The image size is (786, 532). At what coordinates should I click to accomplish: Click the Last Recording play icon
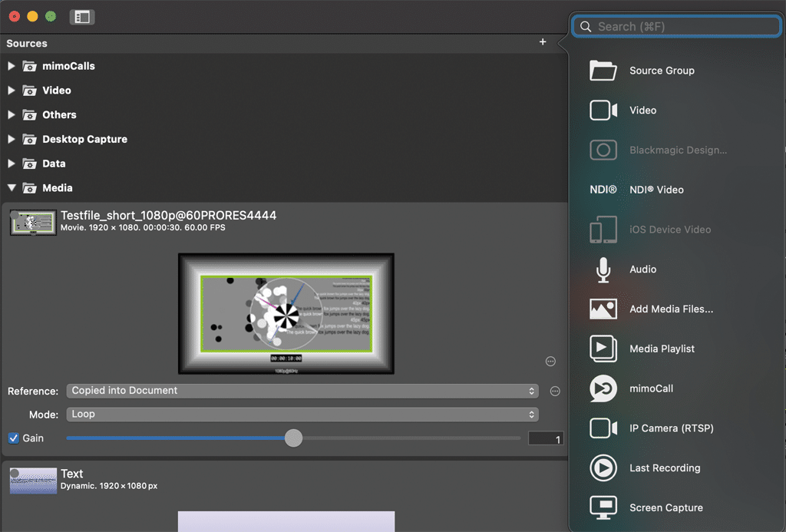click(603, 468)
